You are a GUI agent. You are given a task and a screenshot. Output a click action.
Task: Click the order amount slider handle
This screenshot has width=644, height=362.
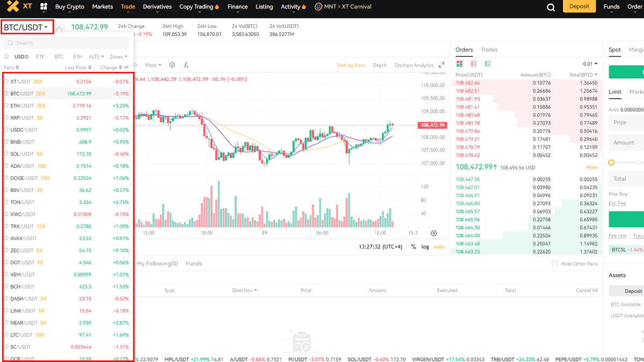(611, 162)
